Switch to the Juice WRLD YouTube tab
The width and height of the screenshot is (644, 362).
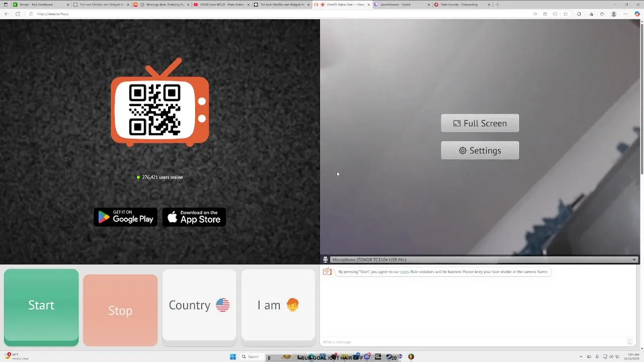click(221, 5)
